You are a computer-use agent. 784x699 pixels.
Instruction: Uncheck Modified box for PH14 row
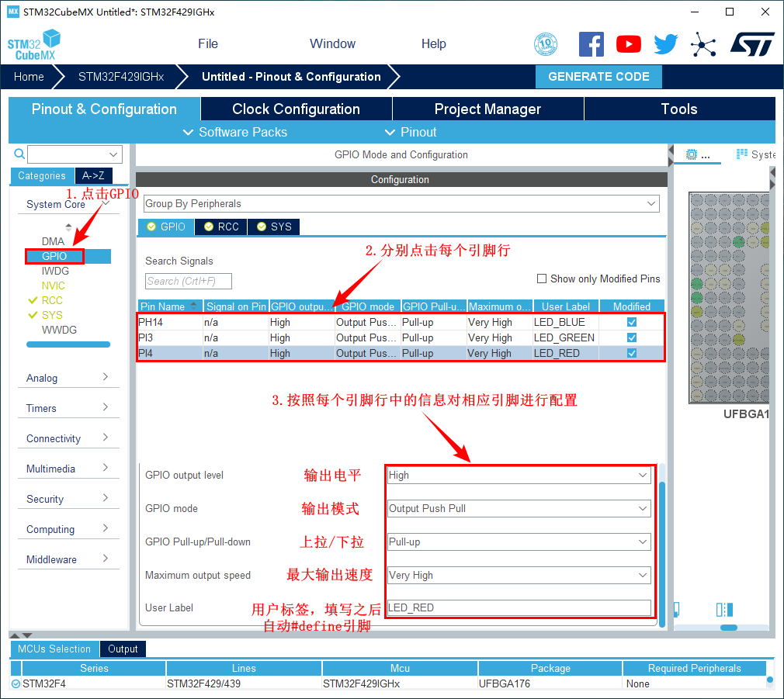pos(632,322)
